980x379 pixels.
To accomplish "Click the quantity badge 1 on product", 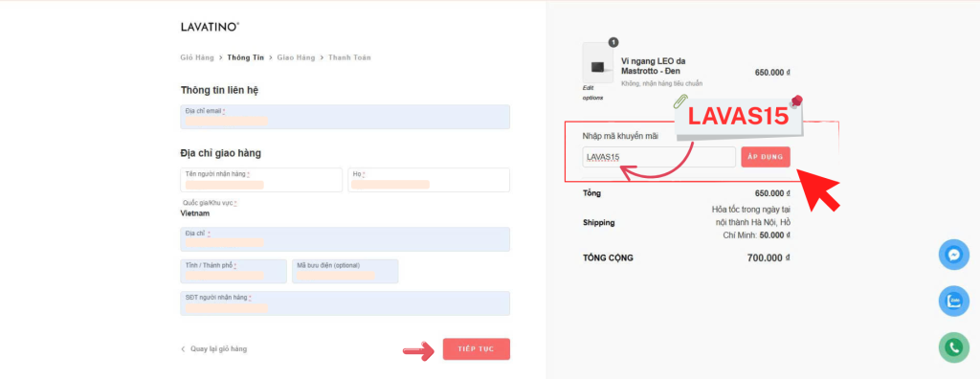I will click(613, 42).
